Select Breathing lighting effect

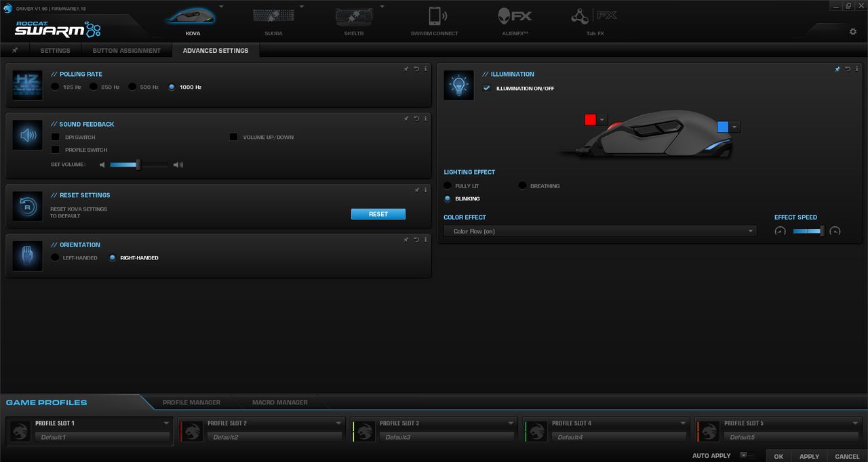[x=522, y=186]
